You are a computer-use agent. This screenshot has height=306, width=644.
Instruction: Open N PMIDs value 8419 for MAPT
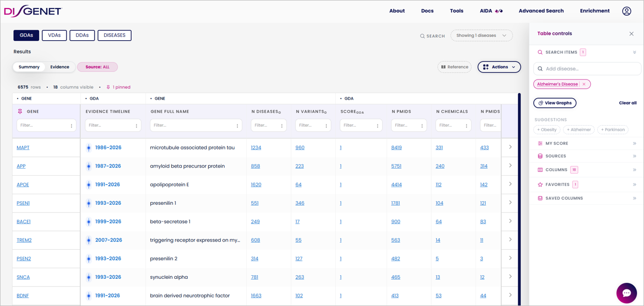397,148
